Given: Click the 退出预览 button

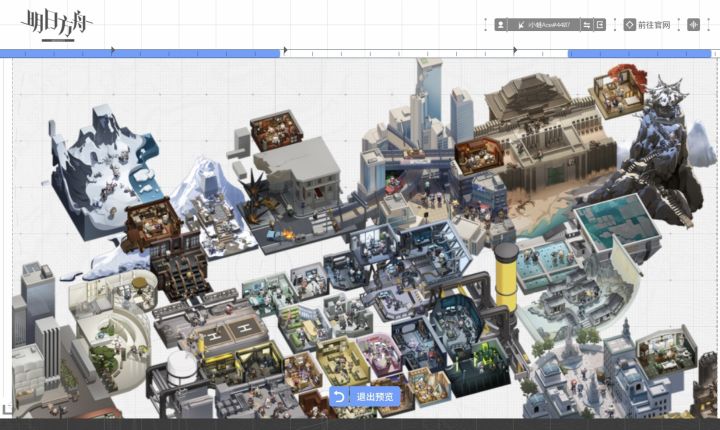Looking at the screenshot, I should [x=365, y=396].
